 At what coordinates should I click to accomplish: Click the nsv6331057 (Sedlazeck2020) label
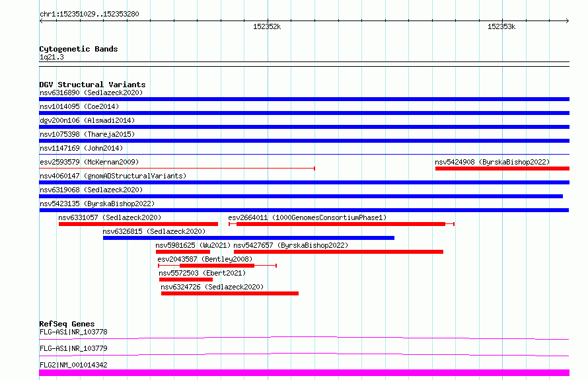click(110, 217)
